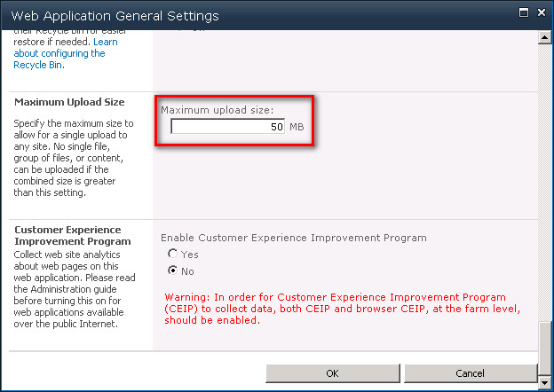Click the scrollbar up arrow

[545, 36]
